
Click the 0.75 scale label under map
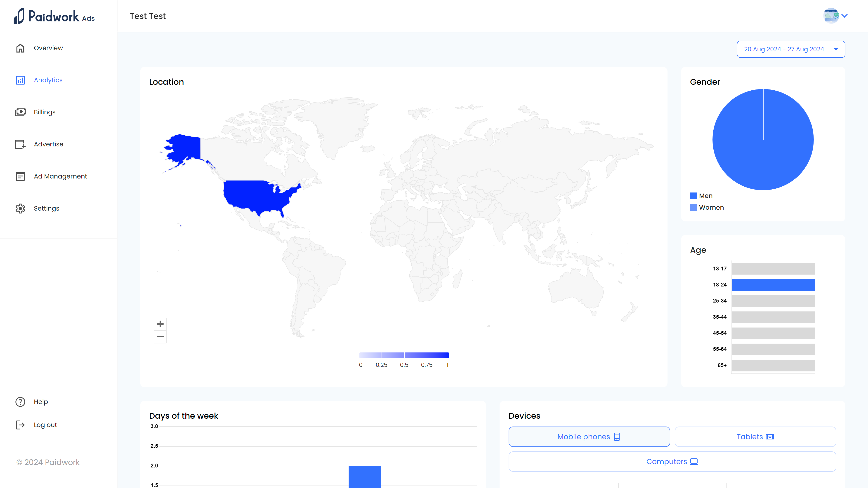pos(427,365)
